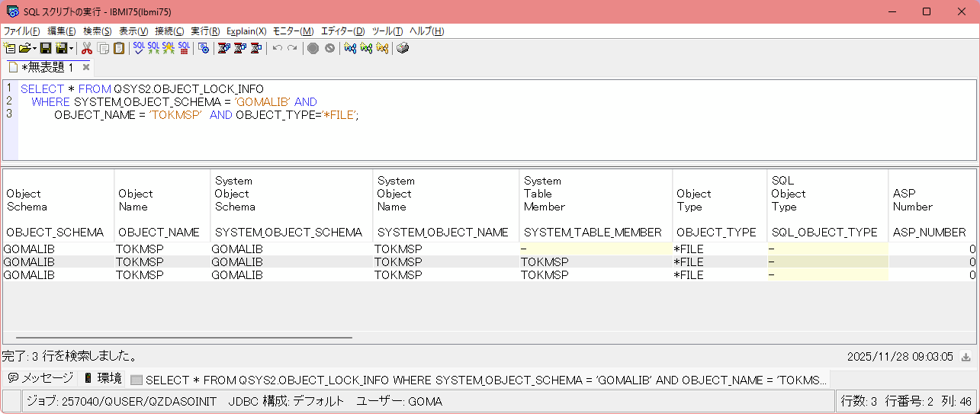The height and width of the screenshot is (414, 980).
Task: Open the 編集(E) menu
Action: pos(62,31)
